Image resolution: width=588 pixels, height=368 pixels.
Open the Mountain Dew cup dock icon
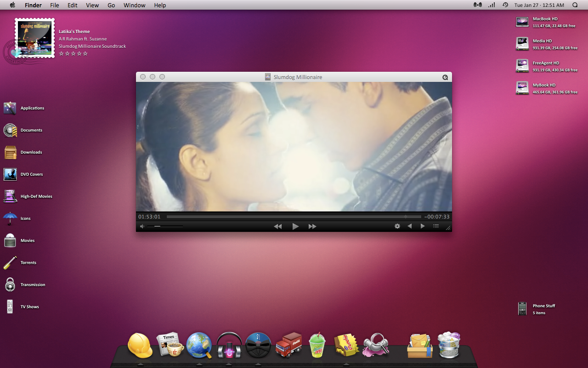[x=317, y=345]
